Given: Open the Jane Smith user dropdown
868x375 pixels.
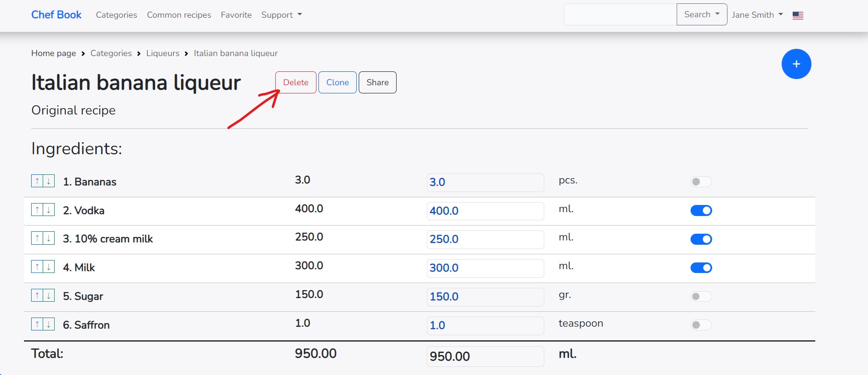Looking at the screenshot, I should pos(757,15).
